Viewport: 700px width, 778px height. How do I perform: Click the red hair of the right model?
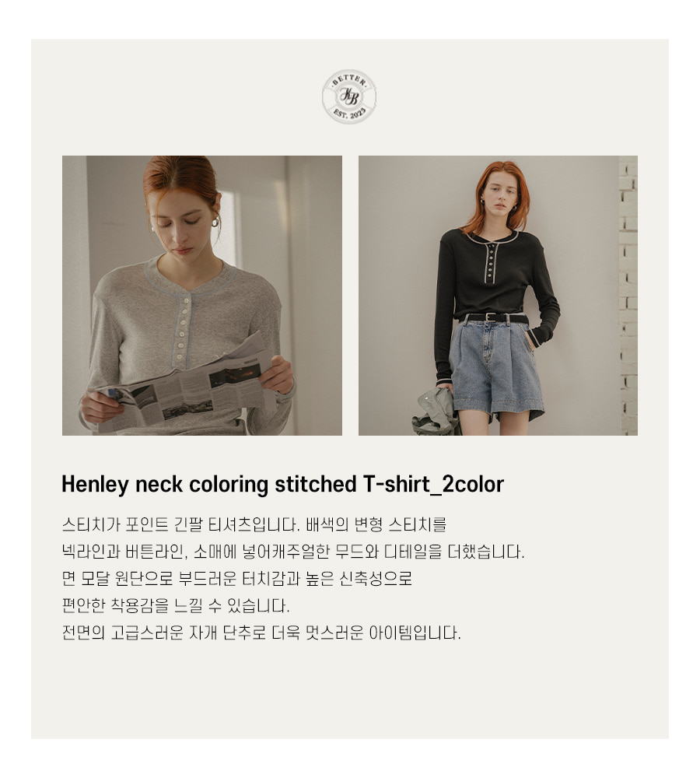pos(500,194)
